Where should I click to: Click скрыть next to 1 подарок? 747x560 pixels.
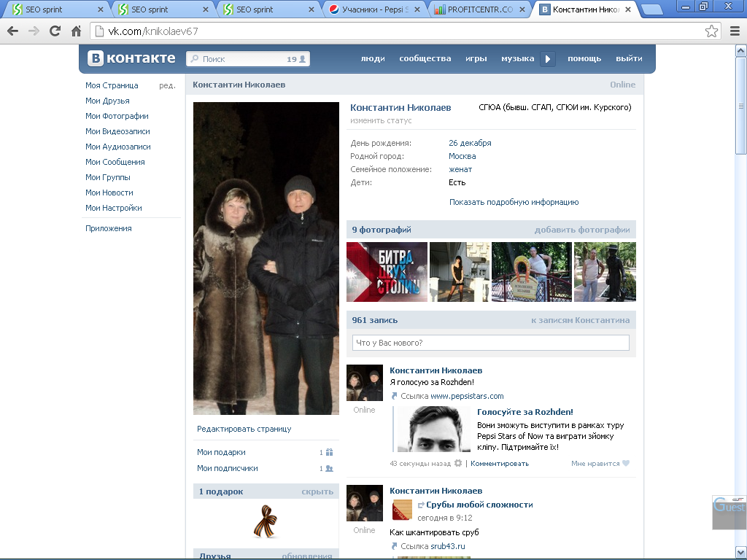click(317, 492)
